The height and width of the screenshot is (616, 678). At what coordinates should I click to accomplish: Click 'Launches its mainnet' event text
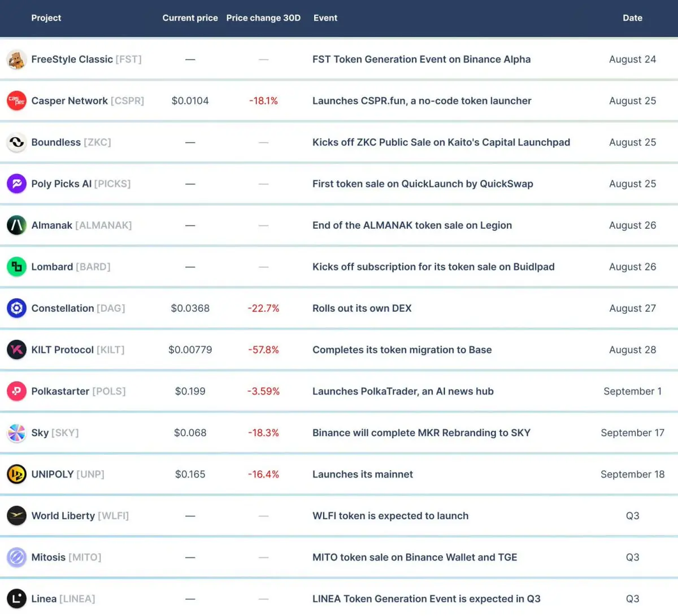point(363,474)
